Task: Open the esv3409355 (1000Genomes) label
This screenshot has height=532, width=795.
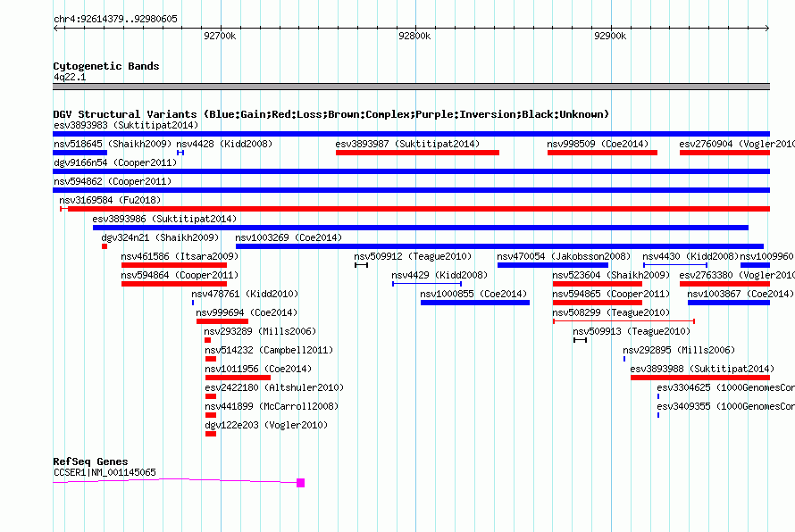Action: [725, 406]
